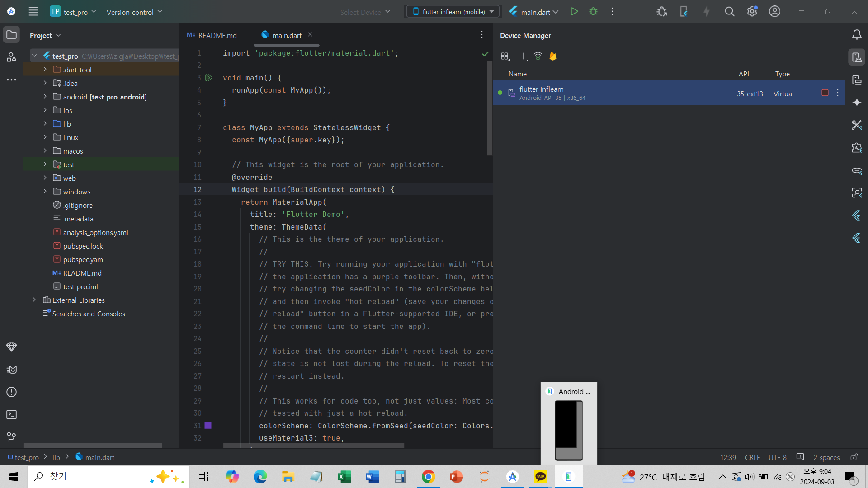Viewport: 868px width, 488px height.
Task: Start debugging with the bug icon
Action: click(594, 12)
